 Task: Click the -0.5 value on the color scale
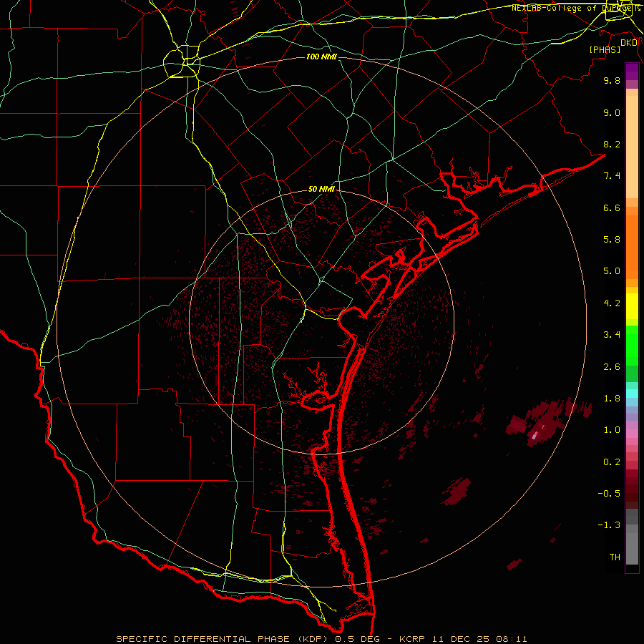click(x=609, y=494)
